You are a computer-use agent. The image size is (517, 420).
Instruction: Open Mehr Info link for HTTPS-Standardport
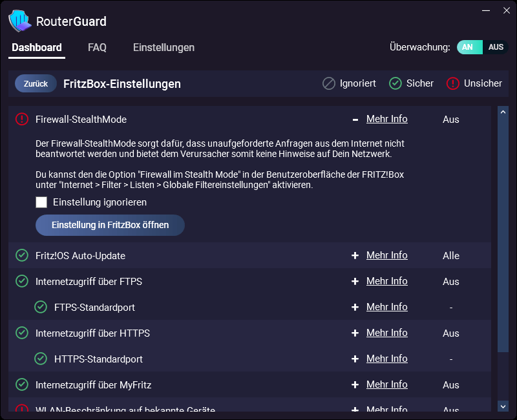tap(386, 359)
